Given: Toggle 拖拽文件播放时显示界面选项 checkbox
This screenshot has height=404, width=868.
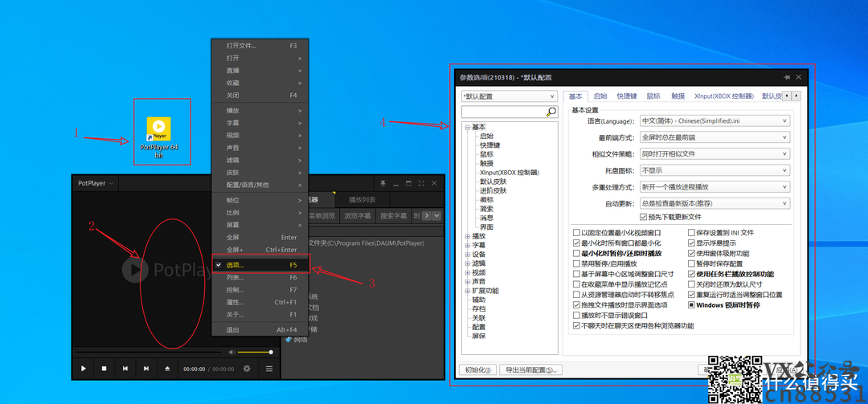Looking at the screenshot, I should pos(576,305).
